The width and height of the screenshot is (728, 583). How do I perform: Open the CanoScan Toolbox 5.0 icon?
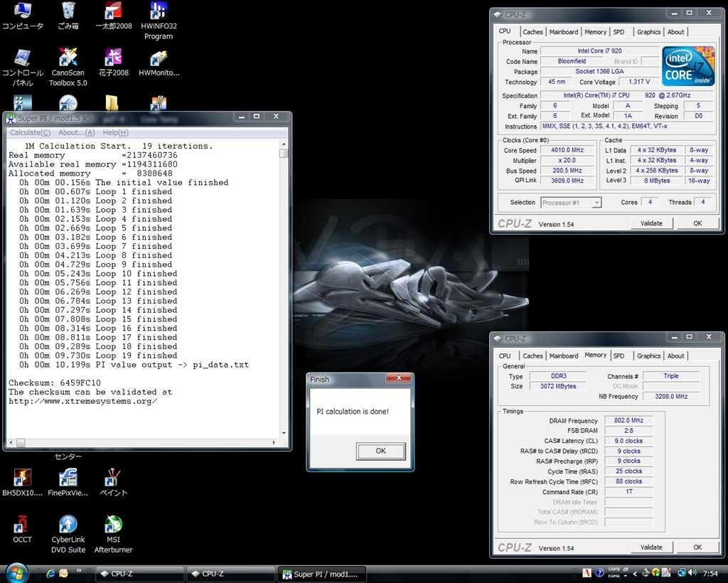click(x=68, y=58)
